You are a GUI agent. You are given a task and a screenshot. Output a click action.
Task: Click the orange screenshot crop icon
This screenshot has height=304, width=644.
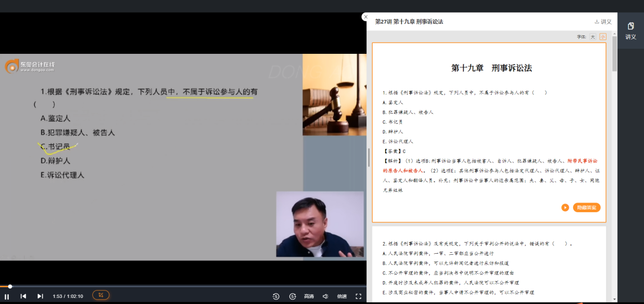tap(100, 295)
